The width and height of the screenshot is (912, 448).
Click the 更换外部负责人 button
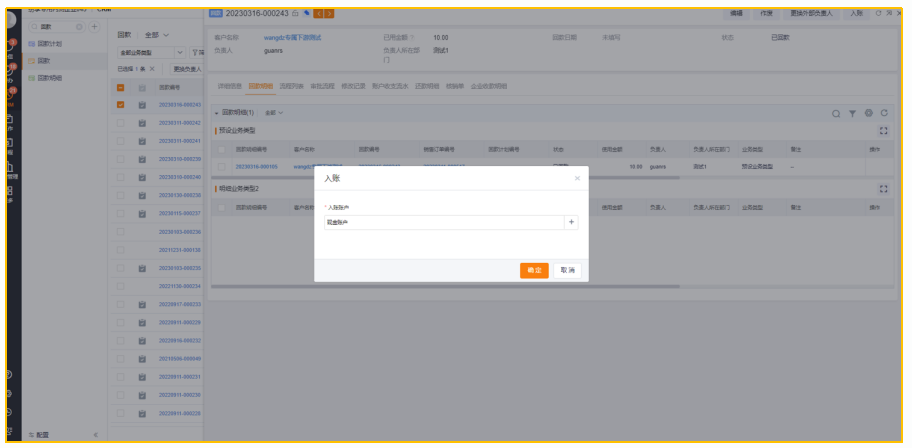(811, 13)
